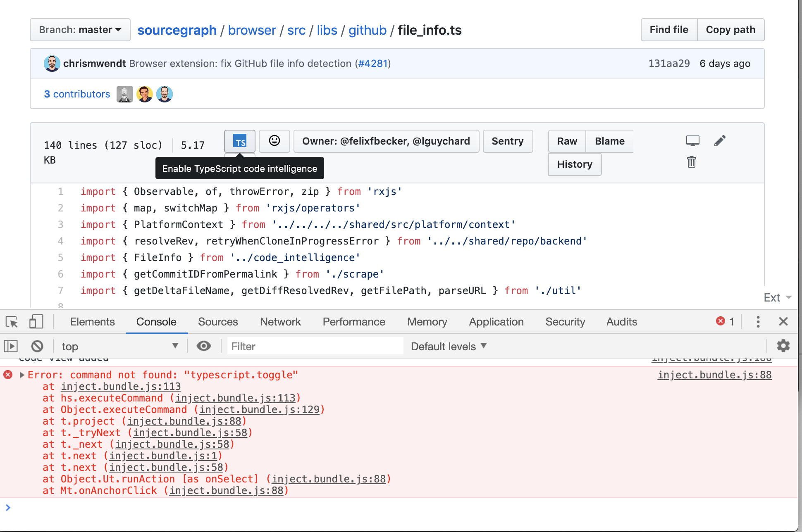
Task: Close the DevTools panel
Action: coord(783,322)
